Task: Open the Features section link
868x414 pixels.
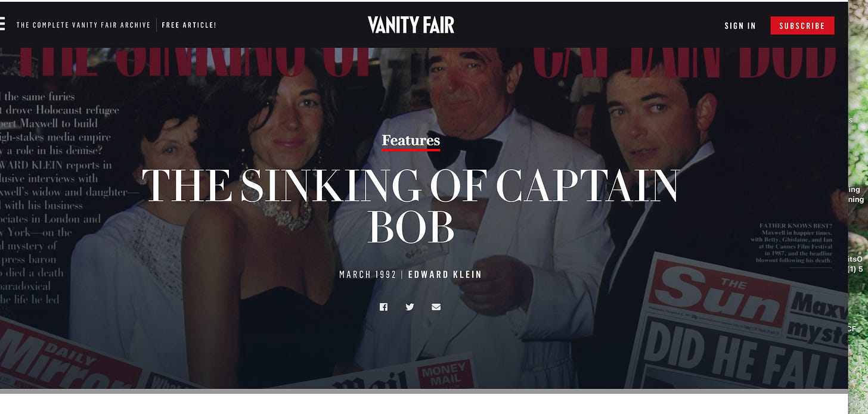Action: pos(411,141)
